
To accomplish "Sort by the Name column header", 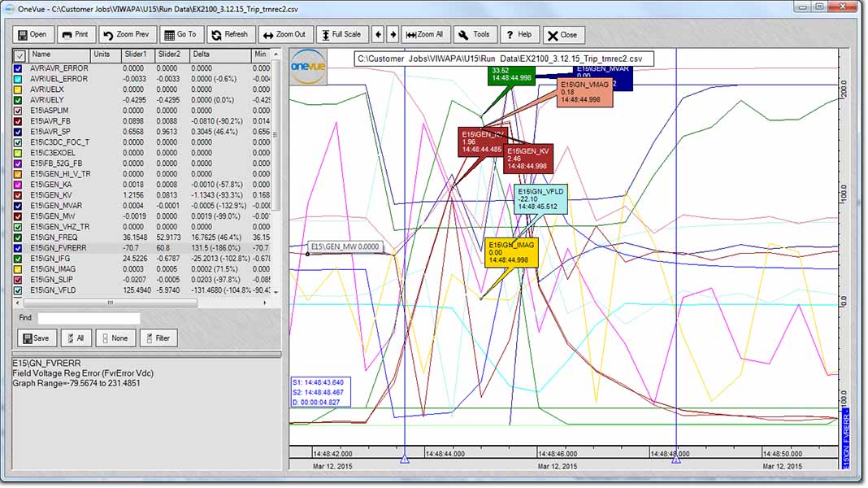I will pyautogui.click(x=41, y=54).
